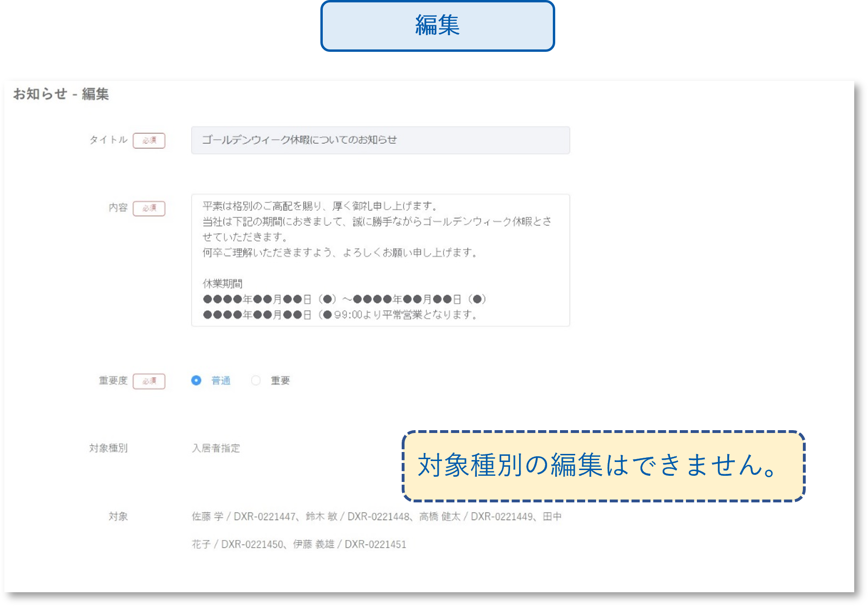Click the 対象 field label
Image resolution: width=868 pixels, height=606 pixels.
118,516
